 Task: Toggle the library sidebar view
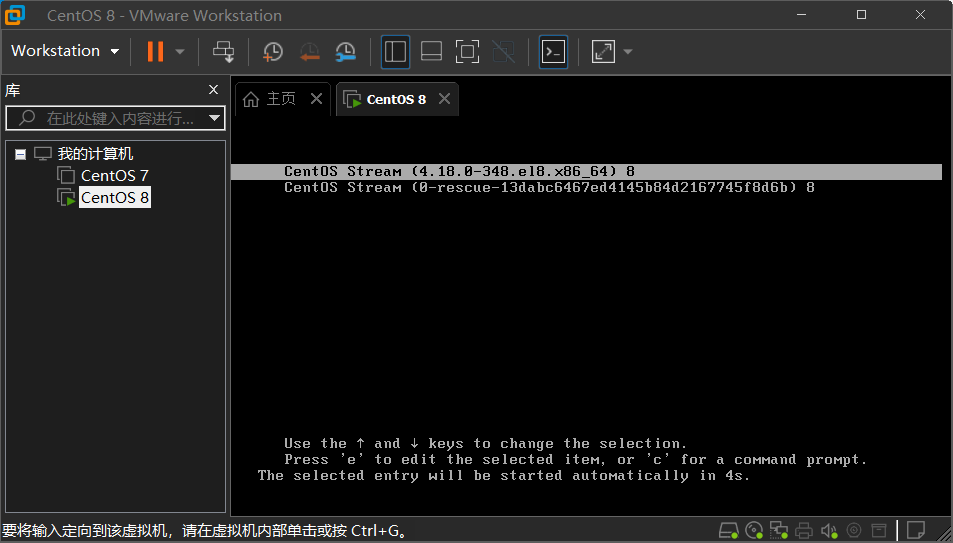pos(395,52)
